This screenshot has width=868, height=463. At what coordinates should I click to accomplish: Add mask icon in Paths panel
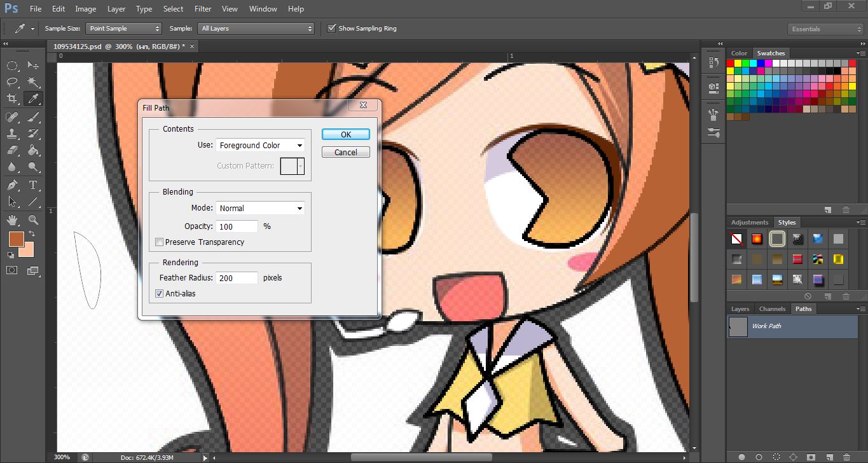click(x=811, y=457)
